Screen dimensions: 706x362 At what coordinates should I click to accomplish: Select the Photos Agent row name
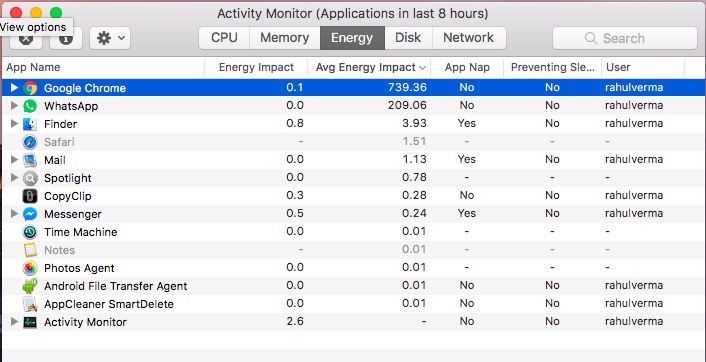(x=79, y=268)
